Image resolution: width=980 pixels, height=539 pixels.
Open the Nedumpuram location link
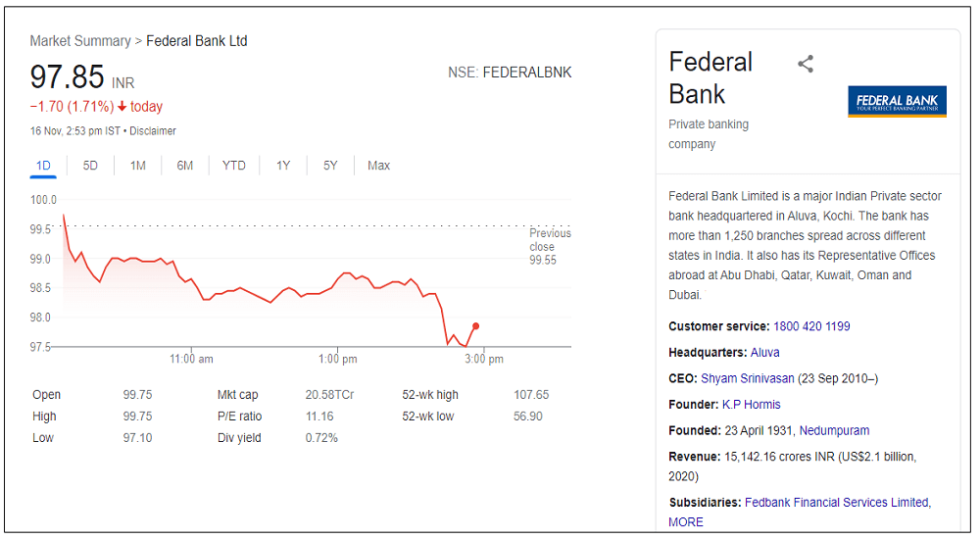click(834, 430)
